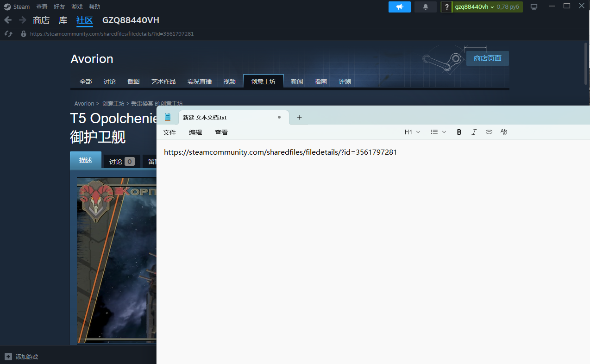This screenshot has height=364, width=590.
Task: Click the workshop item preview image
Action: pyautogui.click(x=116, y=259)
